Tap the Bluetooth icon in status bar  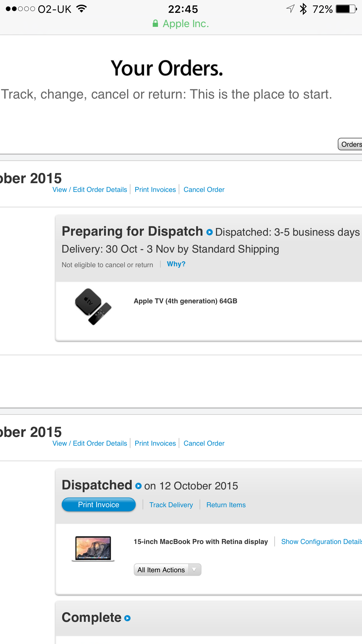pos(303,9)
